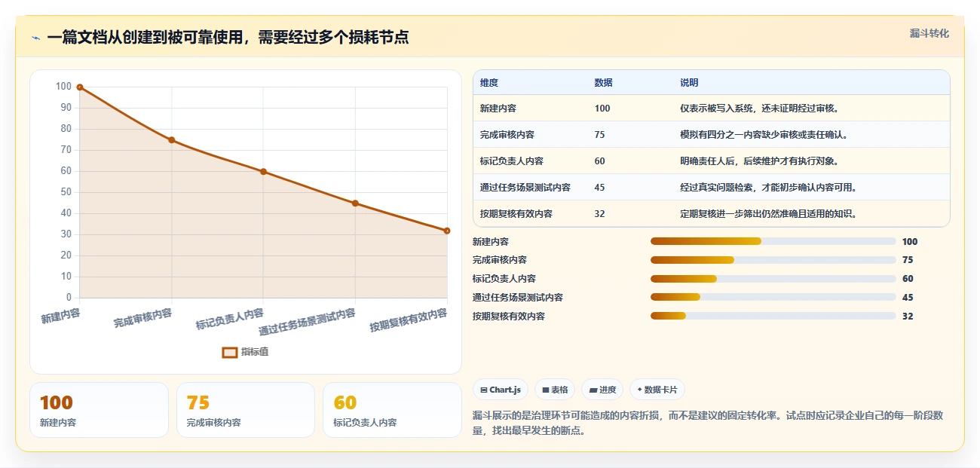Click x-axis label 通过任务场景测试内容 on chart
This screenshot has height=468, width=980.
point(307,322)
